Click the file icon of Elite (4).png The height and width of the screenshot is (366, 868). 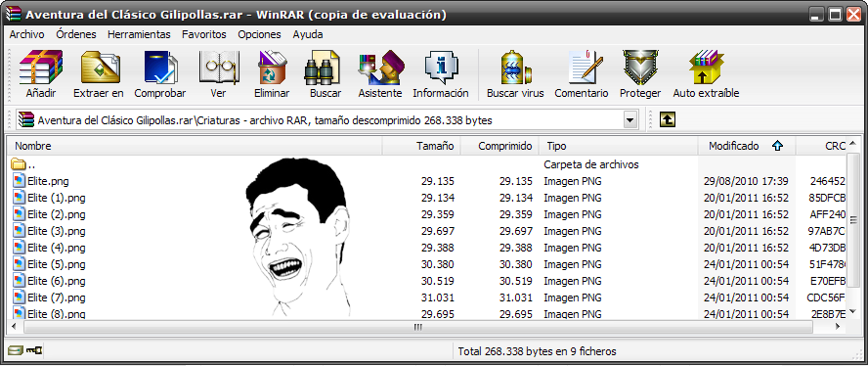(20, 248)
